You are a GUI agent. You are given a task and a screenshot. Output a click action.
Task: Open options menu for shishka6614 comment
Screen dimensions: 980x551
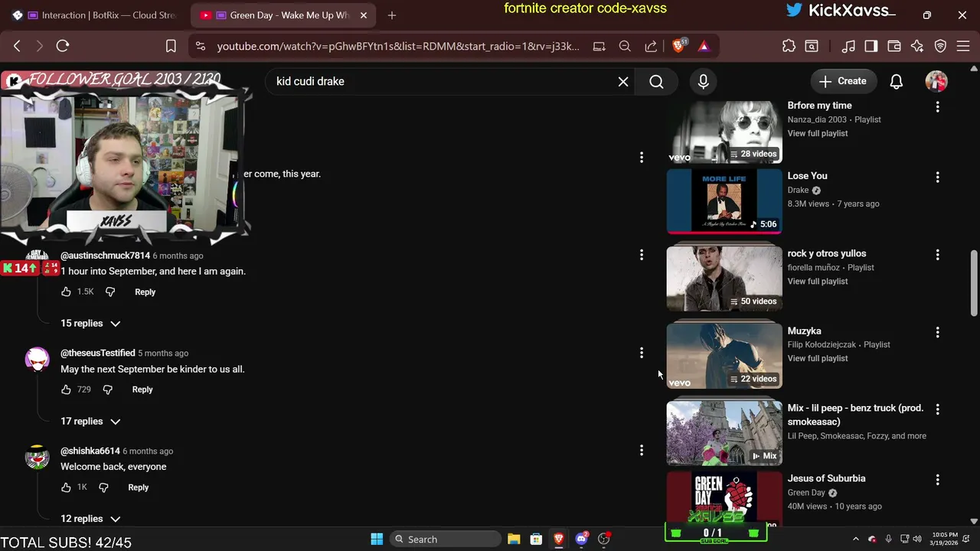tap(642, 451)
